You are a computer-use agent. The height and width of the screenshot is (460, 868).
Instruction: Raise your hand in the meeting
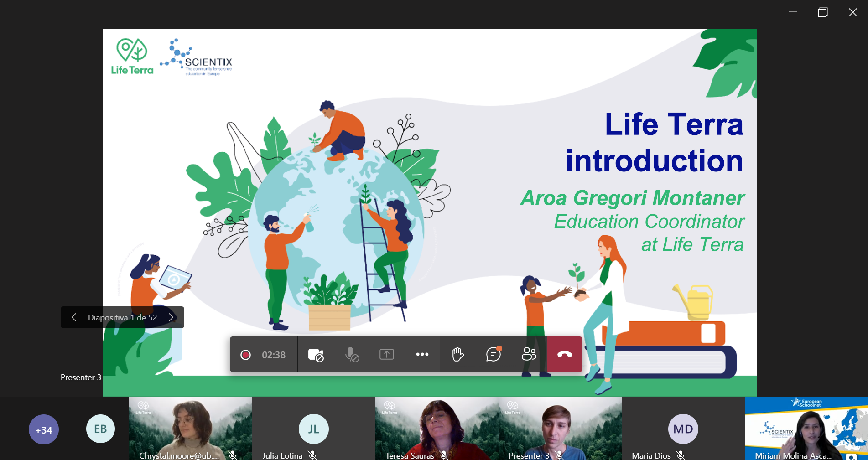click(x=458, y=354)
